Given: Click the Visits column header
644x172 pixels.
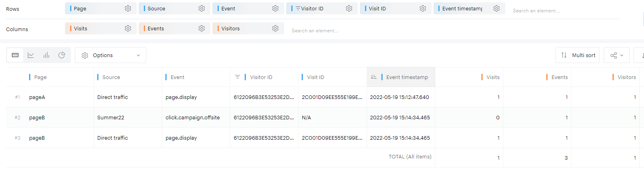Looking at the screenshot, I should [493, 77].
